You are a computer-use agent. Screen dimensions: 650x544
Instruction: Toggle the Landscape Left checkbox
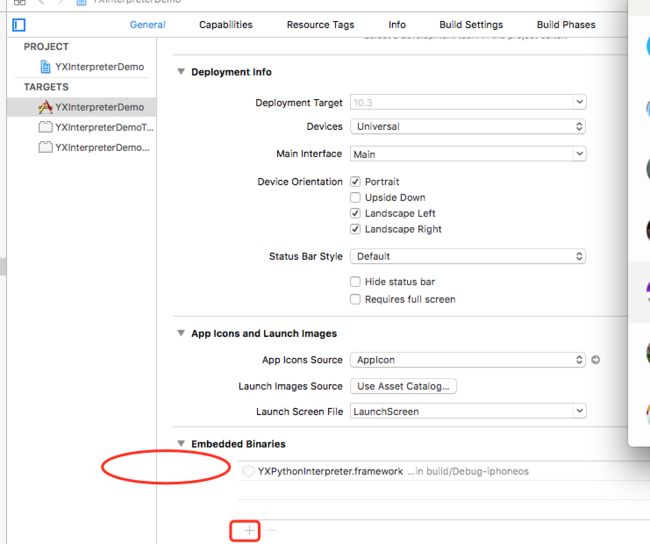pos(355,213)
